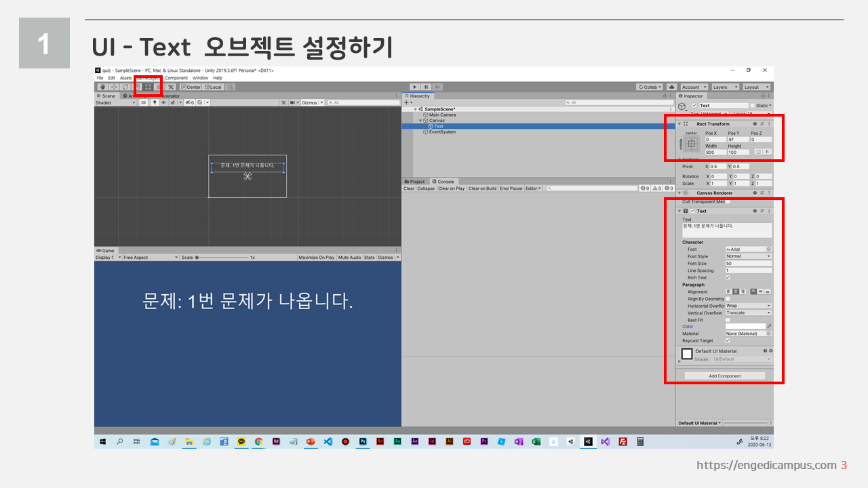Open the Collab dropdown
868x488 pixels.
[650, 87]
